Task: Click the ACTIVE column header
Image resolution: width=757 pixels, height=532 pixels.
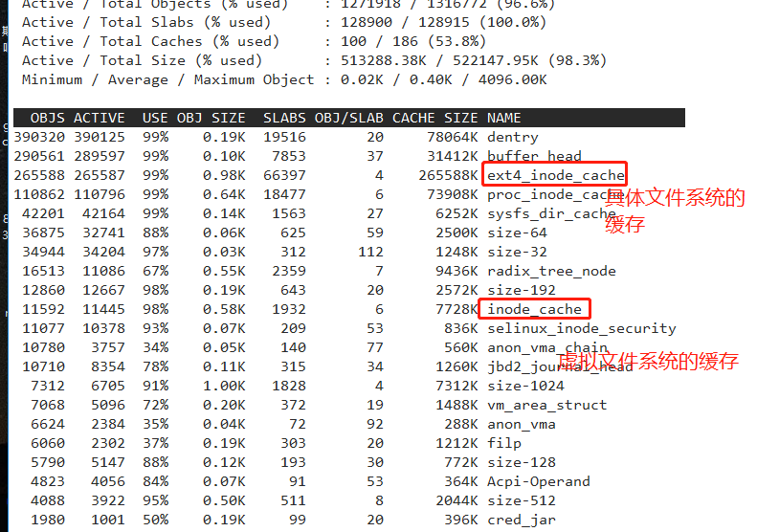Action: (100, 118)
